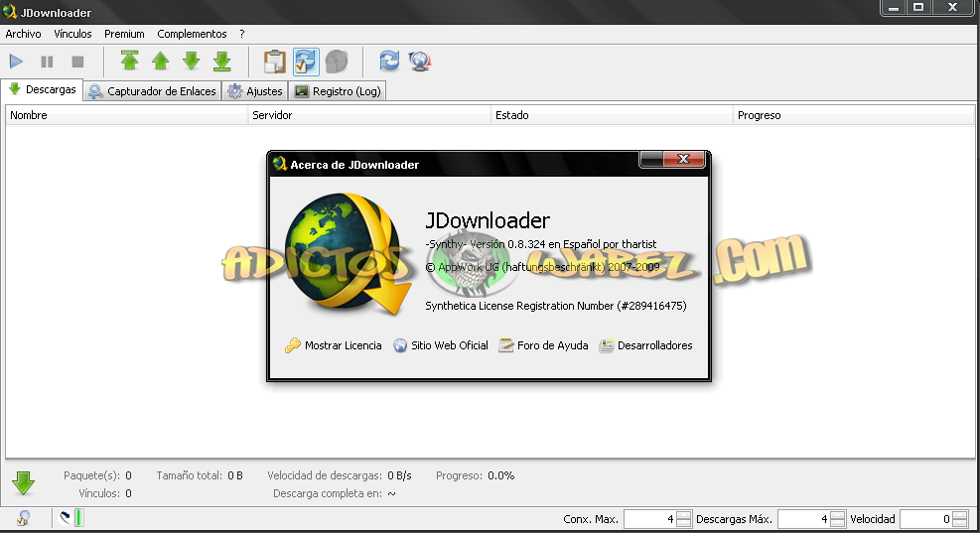
Task: Toggle clipboard monitoring icon
Action: 274,62
